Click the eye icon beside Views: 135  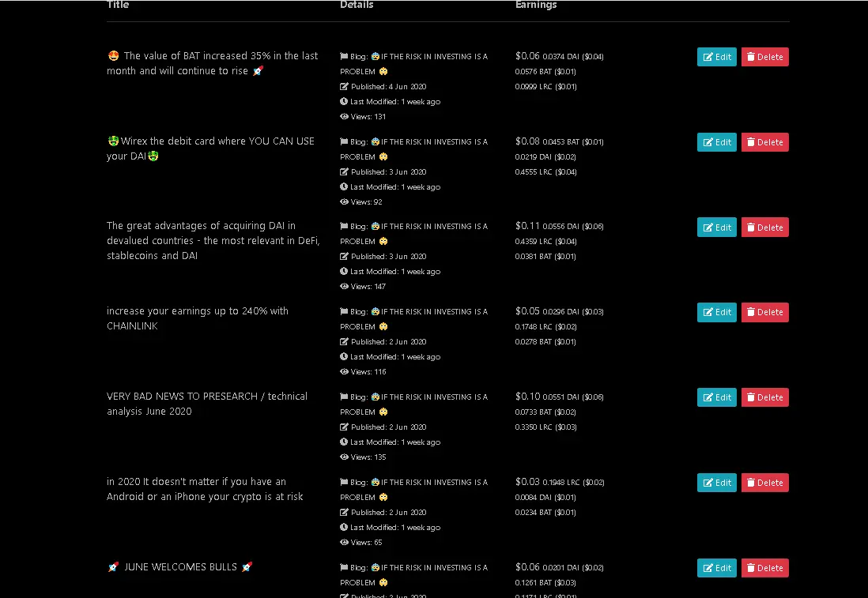344,457
